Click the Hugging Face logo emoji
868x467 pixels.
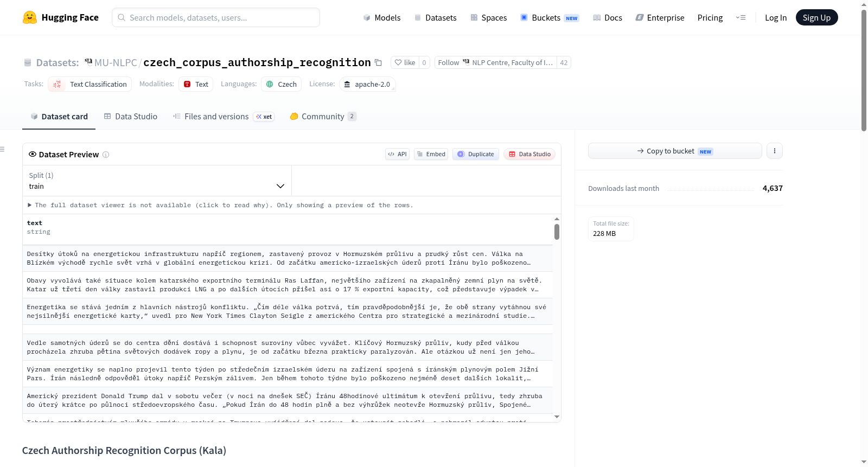(x=30, y=17)
